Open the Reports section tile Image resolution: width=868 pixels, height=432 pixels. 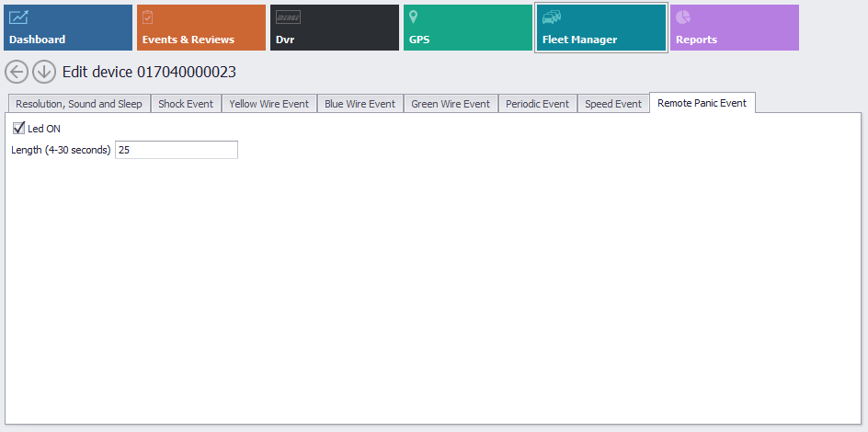tap(734, 28)
